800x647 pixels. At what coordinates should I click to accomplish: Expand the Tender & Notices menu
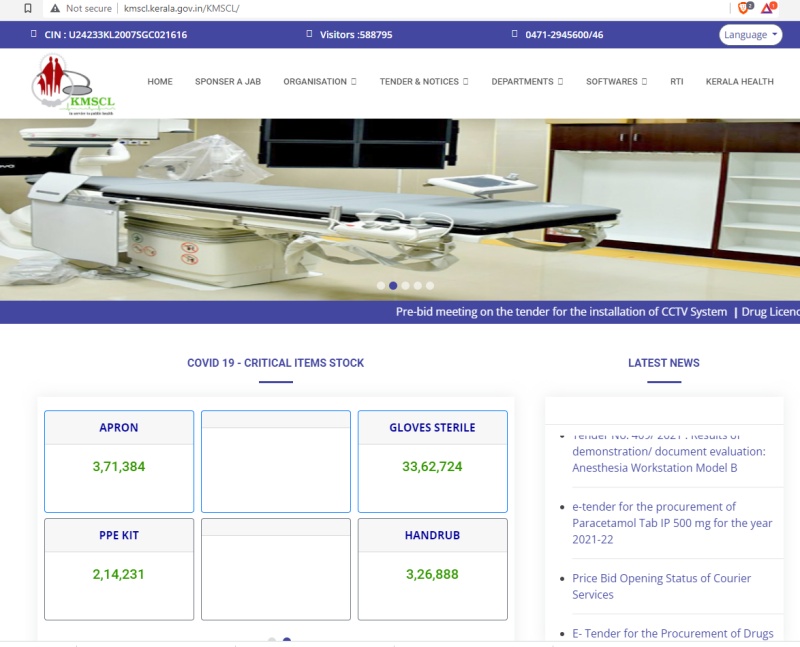(423, 82)
